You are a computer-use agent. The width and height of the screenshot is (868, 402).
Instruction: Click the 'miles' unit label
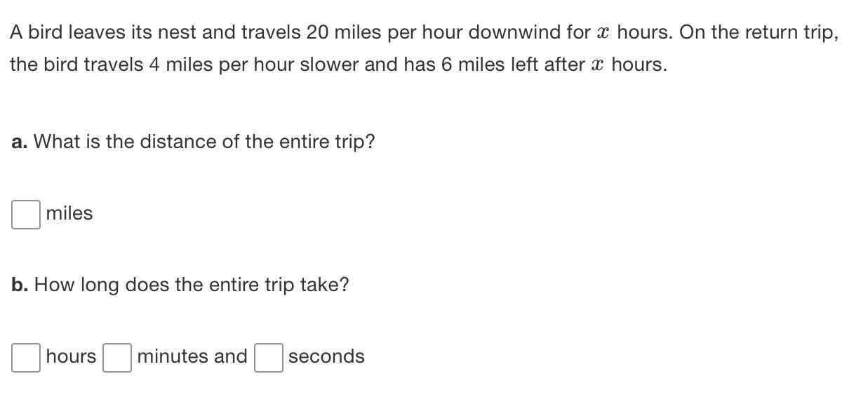pos(69,213)
